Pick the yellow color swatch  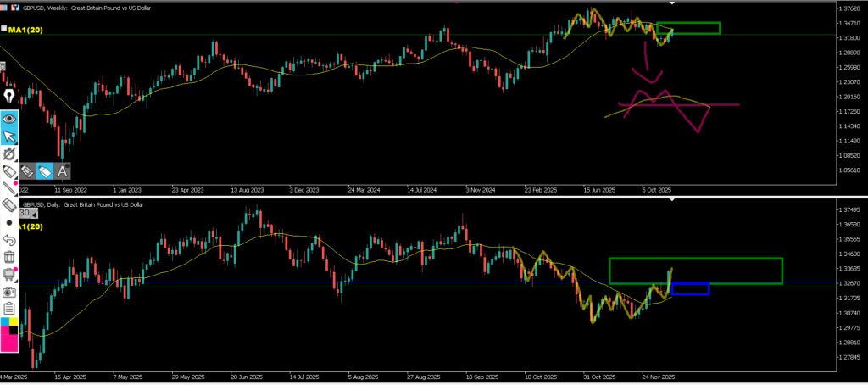pyautogui.click(x=14, y=322)
